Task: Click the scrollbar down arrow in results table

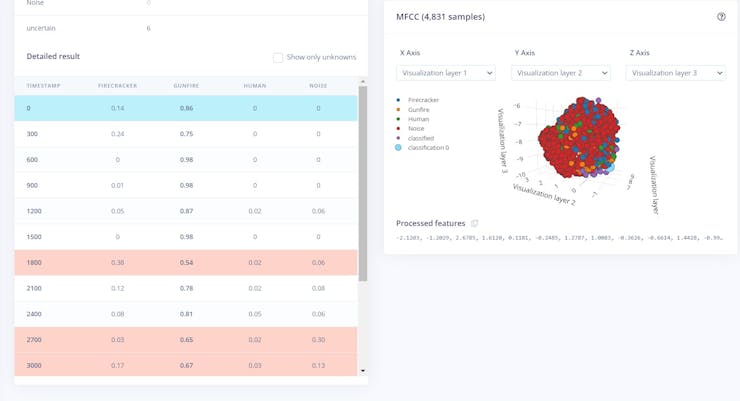Action: click(x=362, y=371)
